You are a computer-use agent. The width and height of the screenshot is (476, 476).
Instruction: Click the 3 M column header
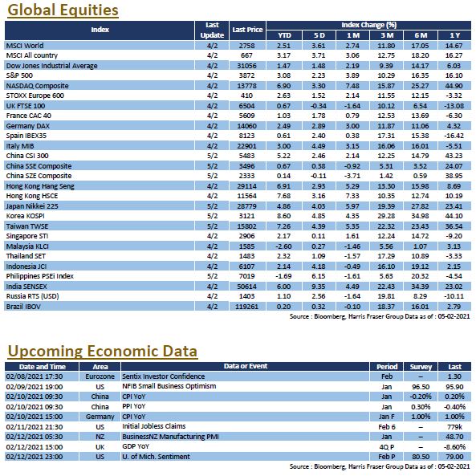tap(387, 35)
